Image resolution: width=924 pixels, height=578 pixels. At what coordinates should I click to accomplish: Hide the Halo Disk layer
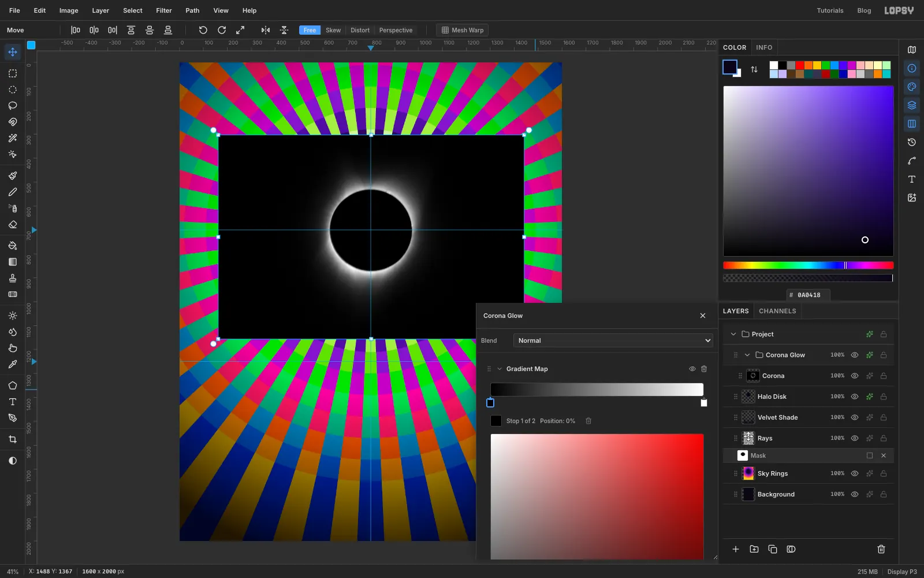[x=855, y=397]
